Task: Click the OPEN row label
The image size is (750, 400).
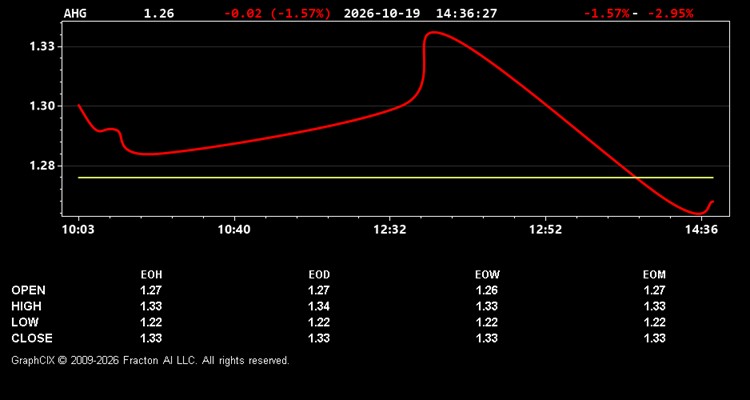Action: click(29, 290)
